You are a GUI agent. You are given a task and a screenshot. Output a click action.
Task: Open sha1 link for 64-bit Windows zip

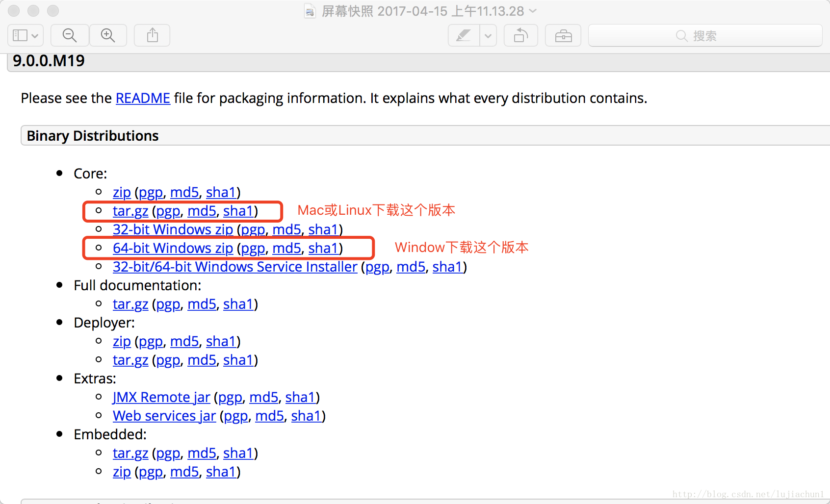pyautogui.click(x=323, y=248)
